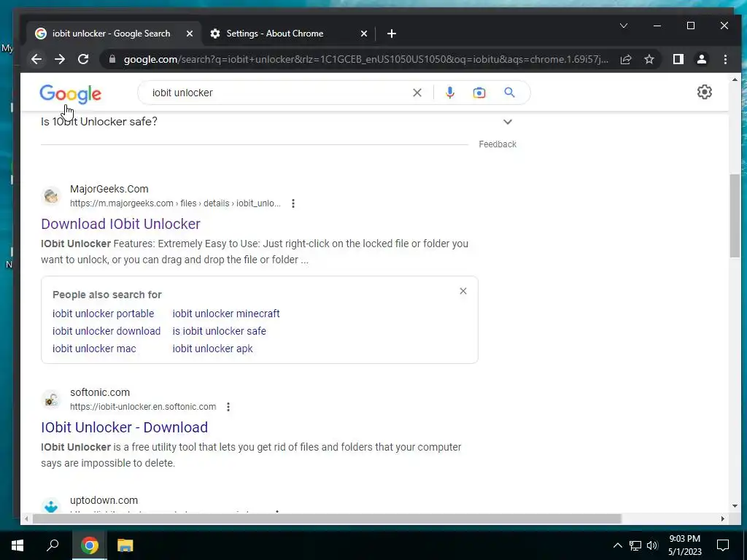The height and width of the screenshot is (560, 747).
Task: Open the notification center icon
Action: [723, 545]
